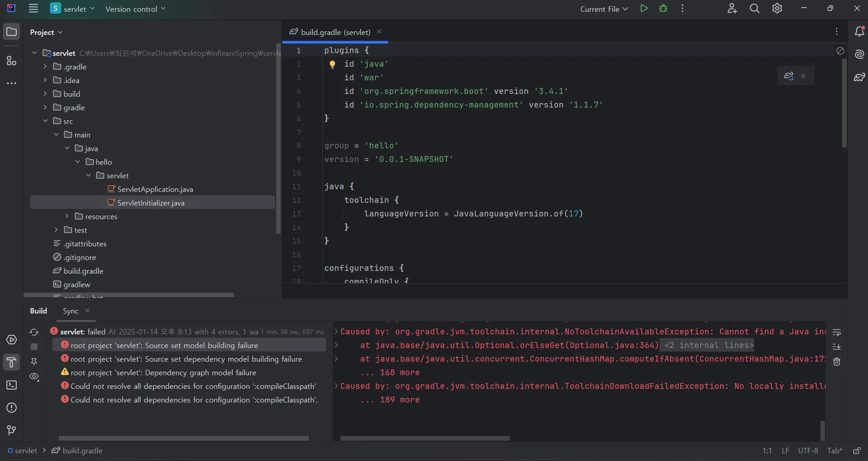Viewport: 868px width, 461px height.
Task: Change the UTF-8 file encoding
Action: pyautogui.click(x=808, y=451)
